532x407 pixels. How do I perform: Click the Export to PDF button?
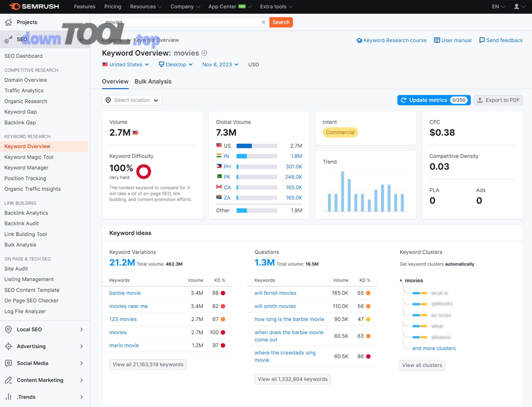pos(498,101)
